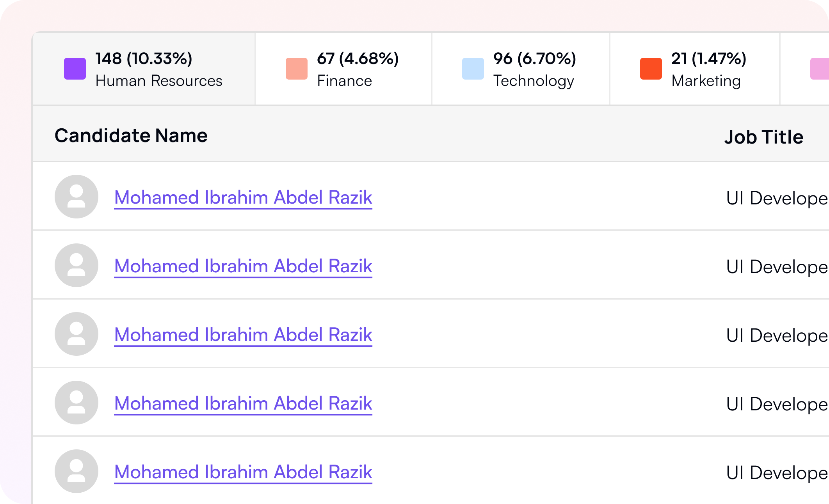Screen dimensions: 829x504
Task: Open fourth Mohamed Ibrahim Abdel Razik link
Action: 243,403
